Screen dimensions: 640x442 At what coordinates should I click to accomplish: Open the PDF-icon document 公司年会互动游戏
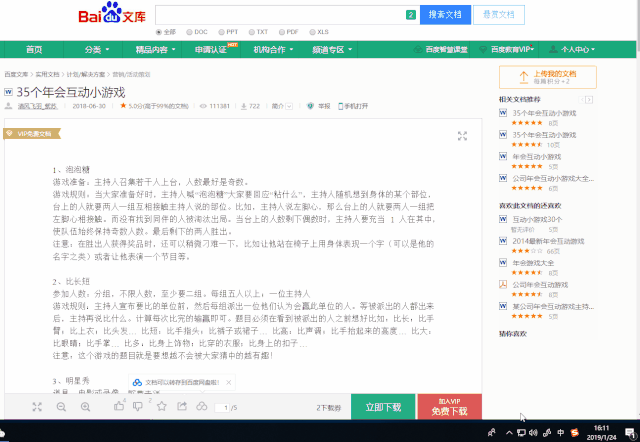pos(540,285)
